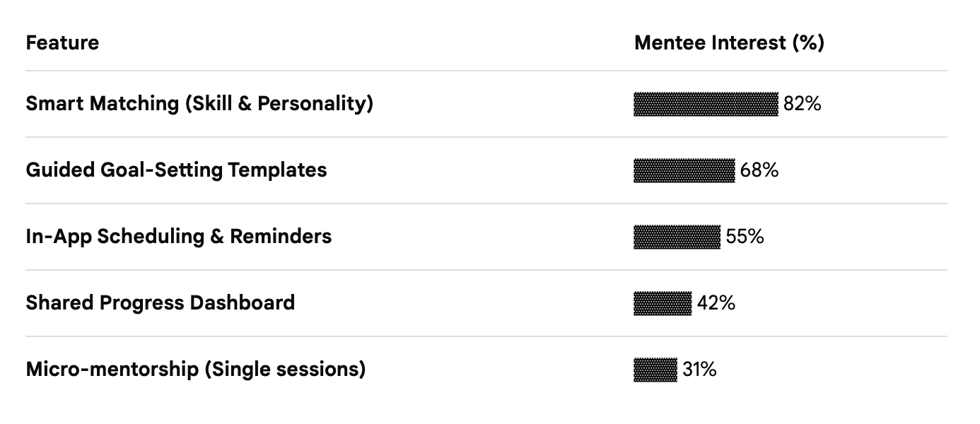Select the In-App Scheduling & Reminders label

click(x=178, y=237)
